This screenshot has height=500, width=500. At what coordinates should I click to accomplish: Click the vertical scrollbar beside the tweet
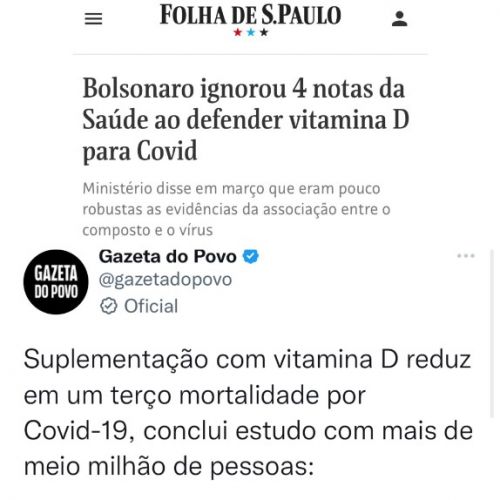tap(492, 333)
